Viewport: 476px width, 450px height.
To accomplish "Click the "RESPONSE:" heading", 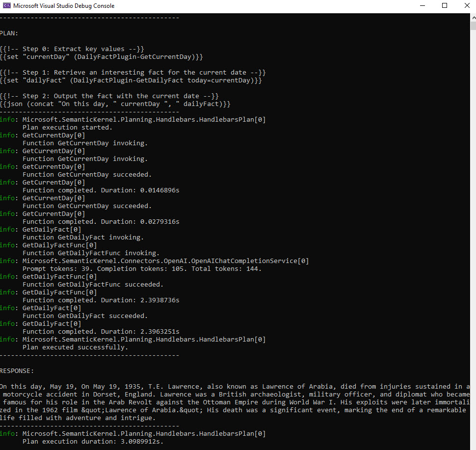I will [17, 371].
